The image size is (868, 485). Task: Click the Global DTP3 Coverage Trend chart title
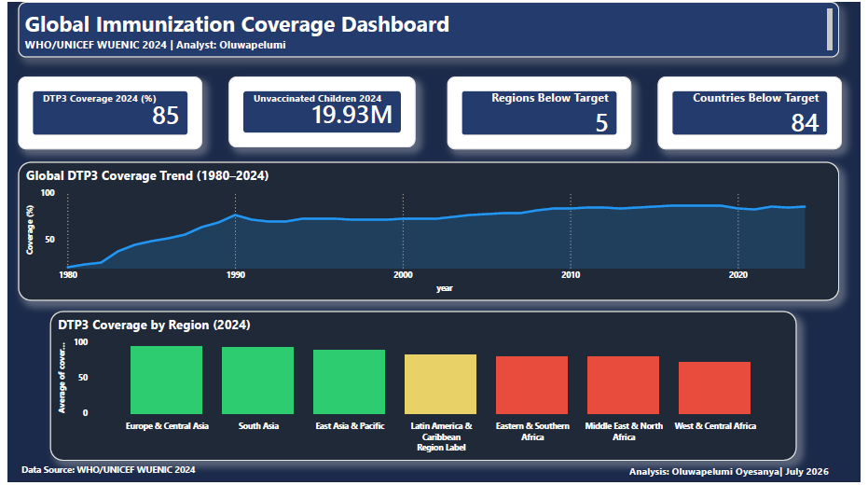147,176
